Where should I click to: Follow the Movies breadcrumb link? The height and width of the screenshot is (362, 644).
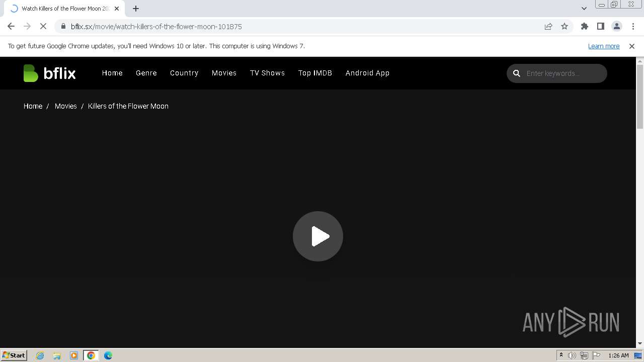click(x=65, y=106)
